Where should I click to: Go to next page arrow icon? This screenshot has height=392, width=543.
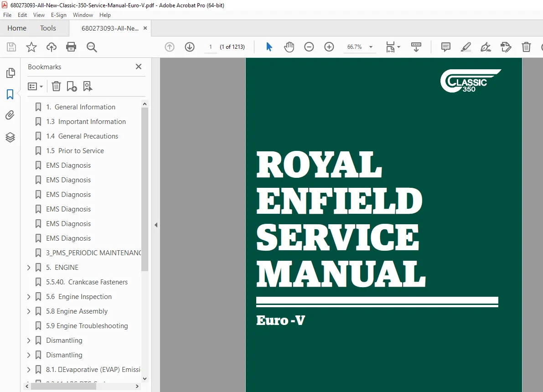click(x=189, y=47)
